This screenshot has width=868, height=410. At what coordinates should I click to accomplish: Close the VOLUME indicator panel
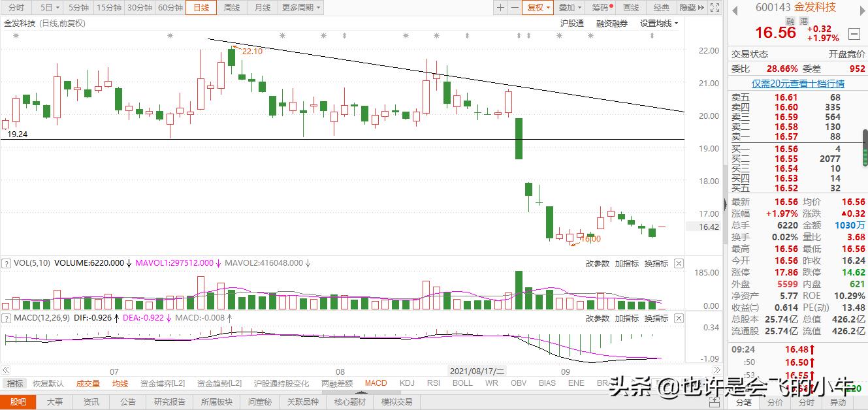pos(678,263)
